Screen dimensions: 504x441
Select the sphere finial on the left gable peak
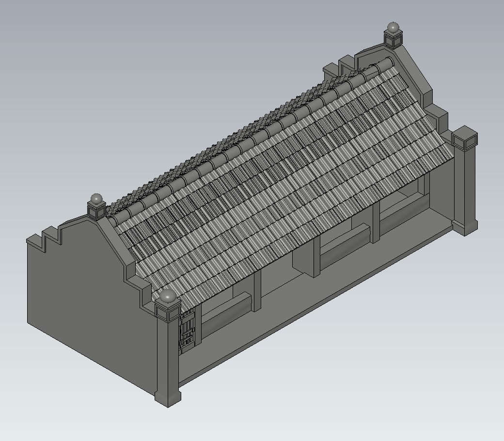(96, 199)
